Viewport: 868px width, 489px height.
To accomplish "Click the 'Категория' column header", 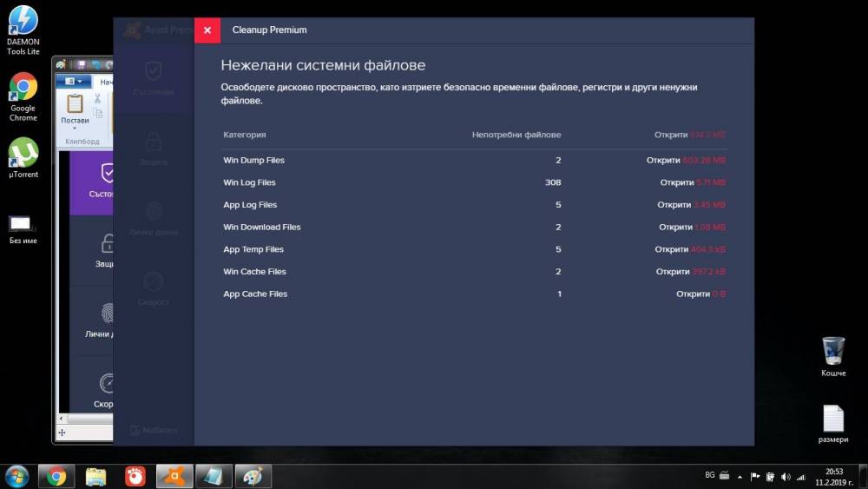I will tap(245, 135).
